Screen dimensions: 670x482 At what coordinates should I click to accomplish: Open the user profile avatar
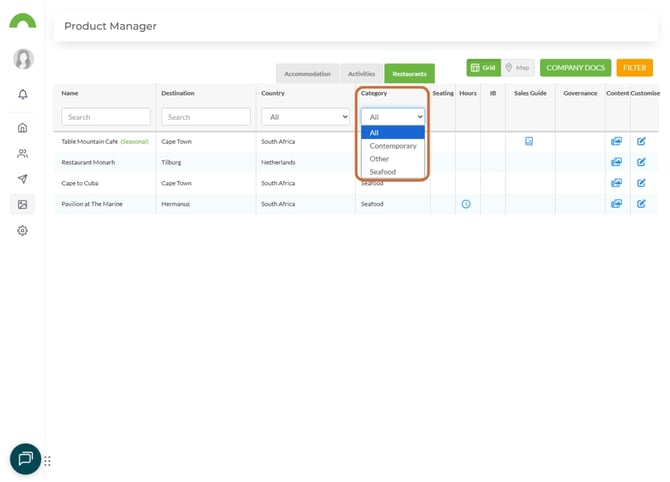coord(23,59)
